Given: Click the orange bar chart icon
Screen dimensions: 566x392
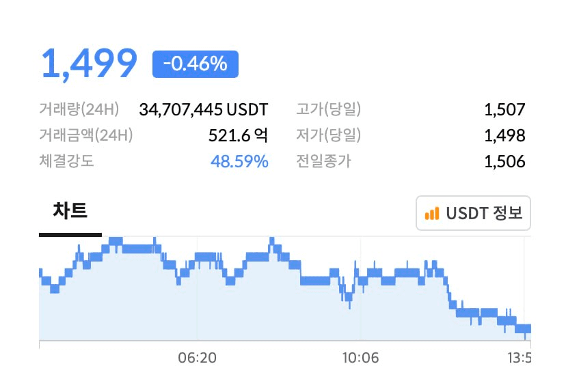Looking at the screenshot, I should point(432,213).
